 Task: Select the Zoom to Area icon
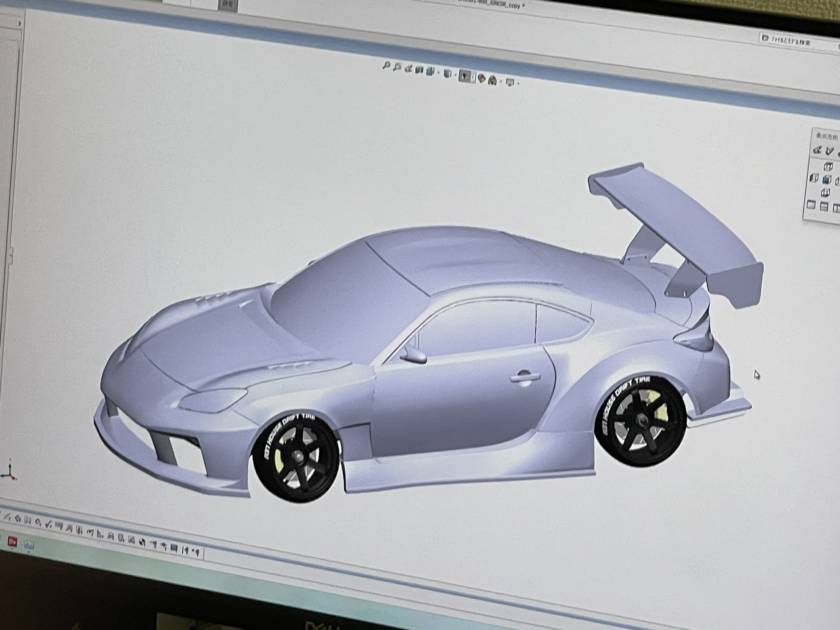[x=397, y=67]
